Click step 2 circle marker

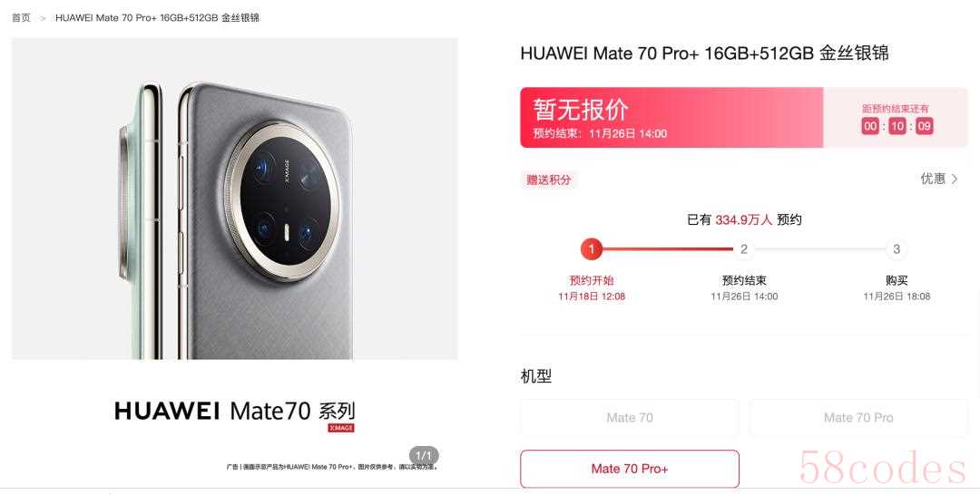744,249
